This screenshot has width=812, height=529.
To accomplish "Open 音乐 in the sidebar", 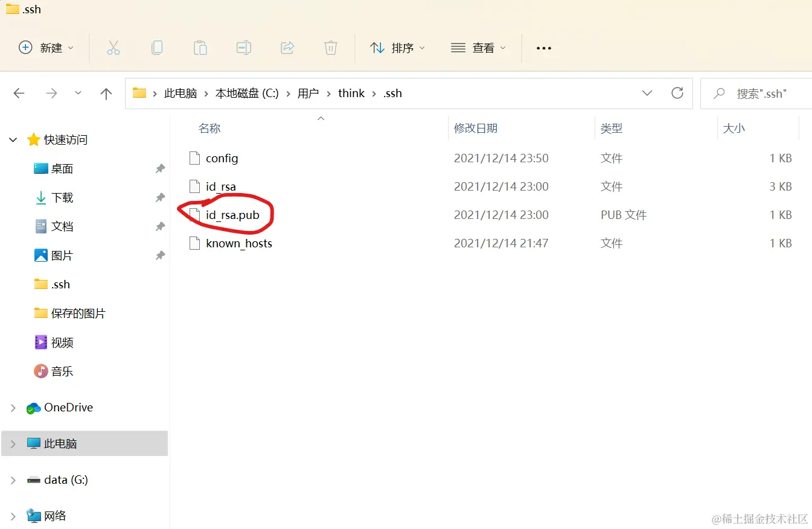I will 62,372.
